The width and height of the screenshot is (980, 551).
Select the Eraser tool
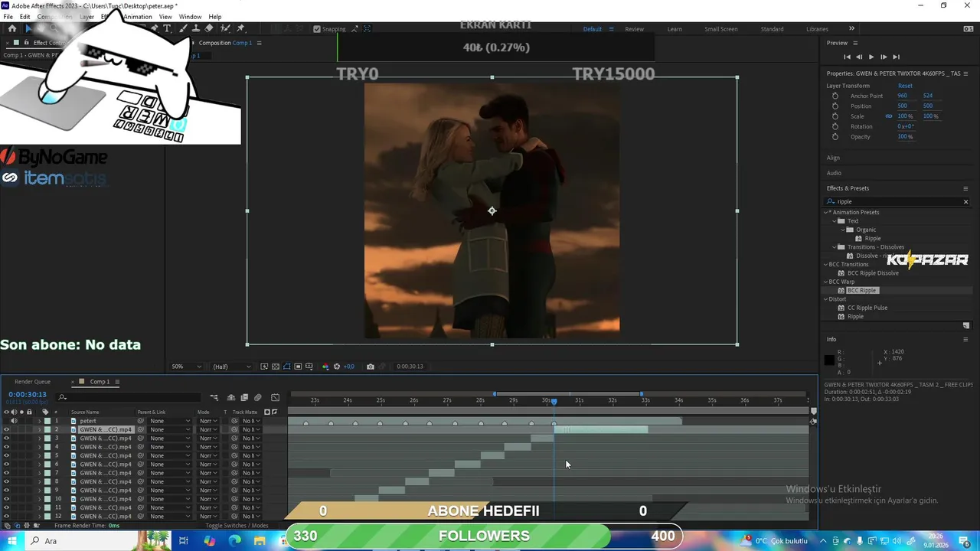point(209,28)
